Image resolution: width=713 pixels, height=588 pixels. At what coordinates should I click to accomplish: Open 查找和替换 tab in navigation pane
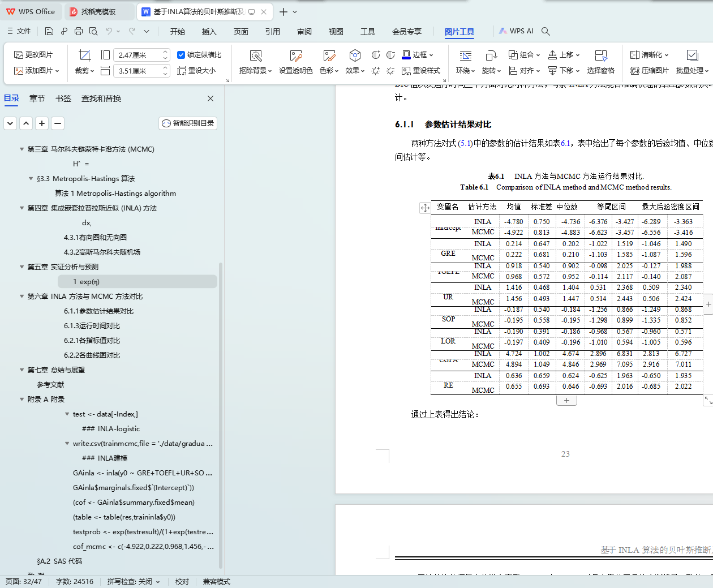click(101, 98)
